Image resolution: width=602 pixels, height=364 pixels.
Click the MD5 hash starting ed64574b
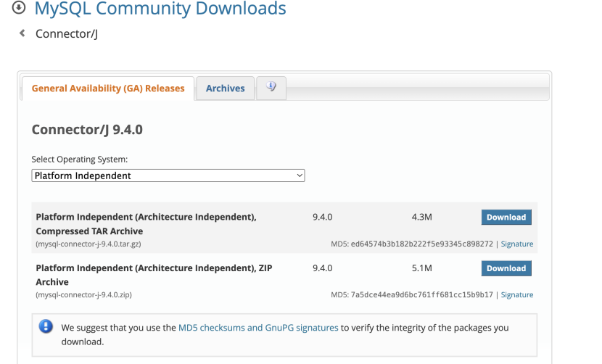tap(421, 244)
